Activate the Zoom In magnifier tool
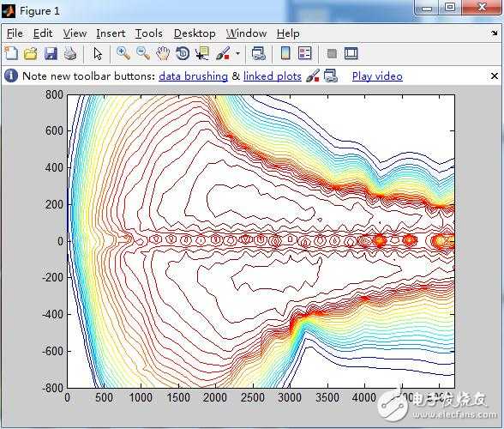Screen dimensions: 504x429 point(123,53)
